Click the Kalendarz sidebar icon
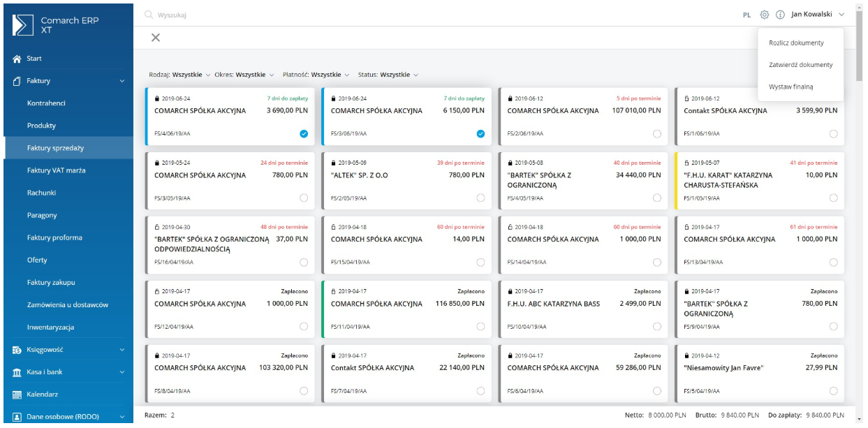 pos(17,394)
